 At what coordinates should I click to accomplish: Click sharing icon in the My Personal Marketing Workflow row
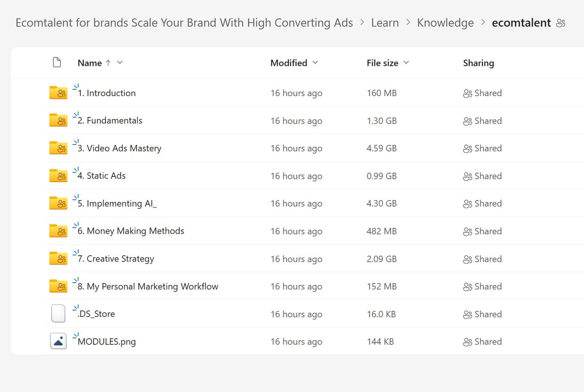468,287
